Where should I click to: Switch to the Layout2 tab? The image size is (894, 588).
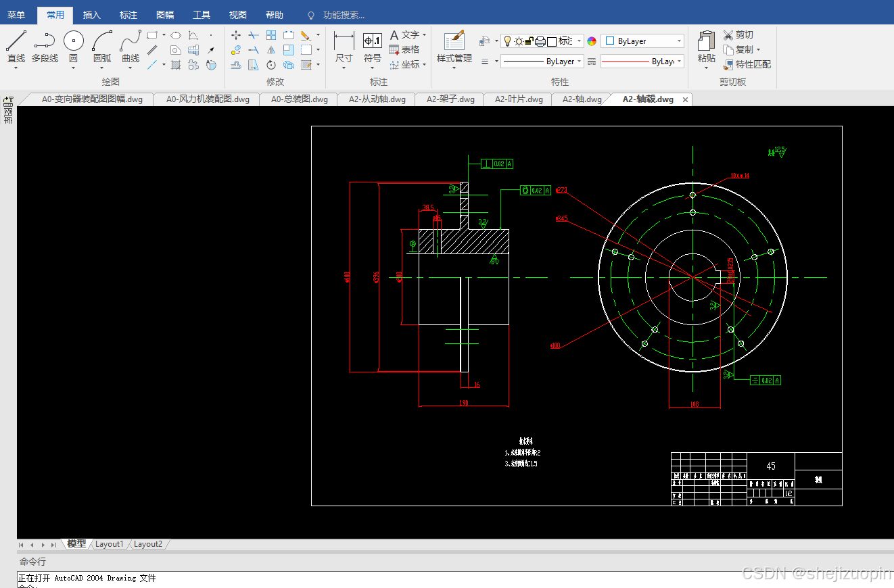coord(147,544)
